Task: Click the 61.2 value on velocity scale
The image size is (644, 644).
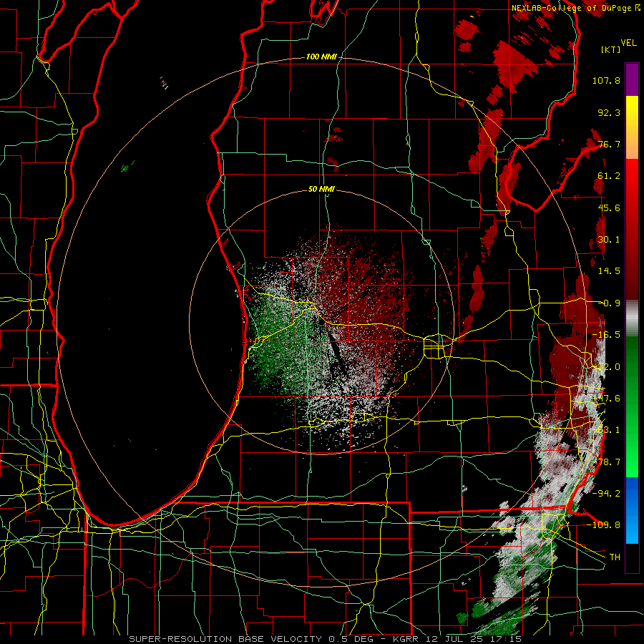Action: pyautogui.click(x=609, y=176)
